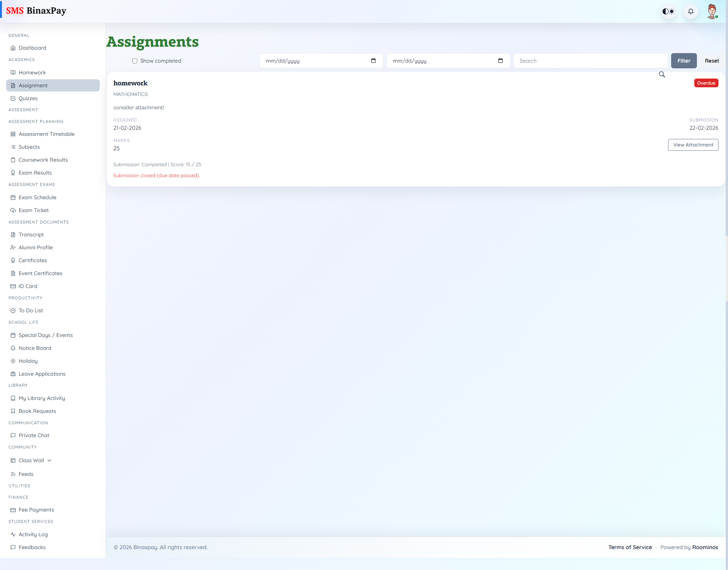Enable the Show completed checkbox

(x=135, y=61)
